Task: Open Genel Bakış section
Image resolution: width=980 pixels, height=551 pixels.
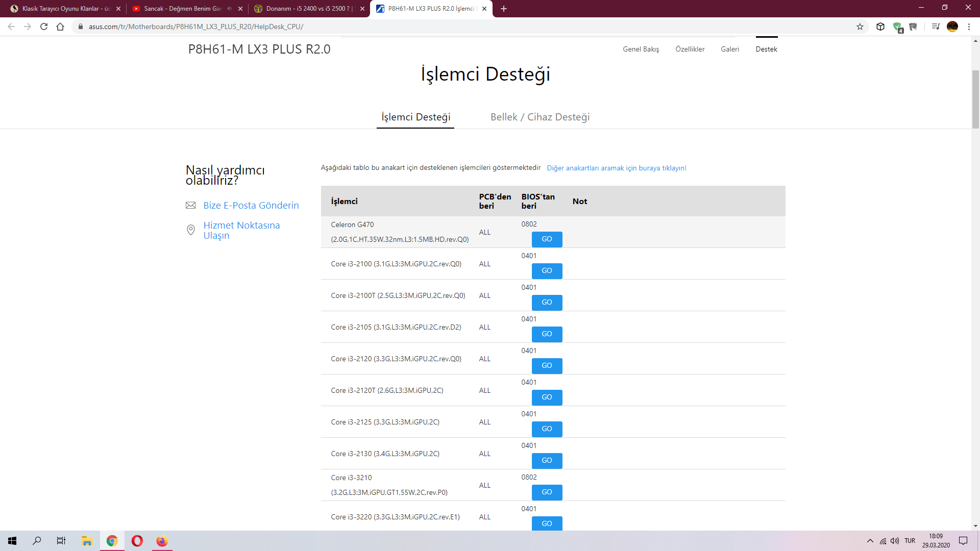Action: (641, 49)
